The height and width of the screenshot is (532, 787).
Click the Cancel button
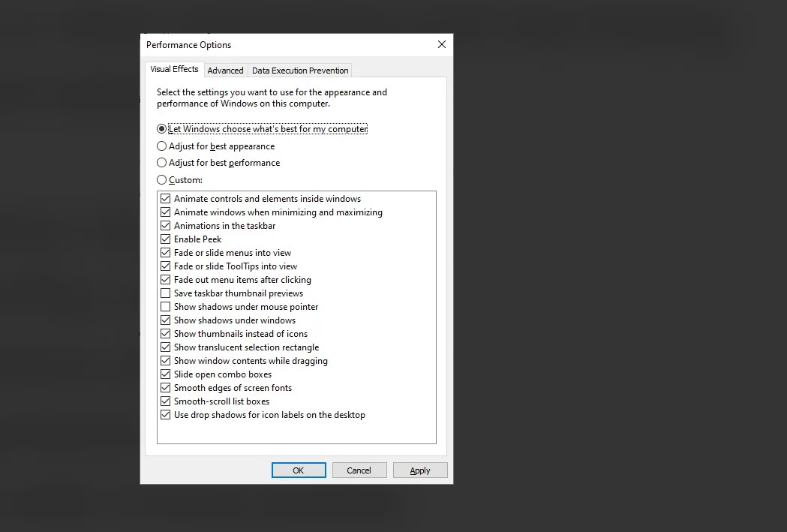coord(359,470)
